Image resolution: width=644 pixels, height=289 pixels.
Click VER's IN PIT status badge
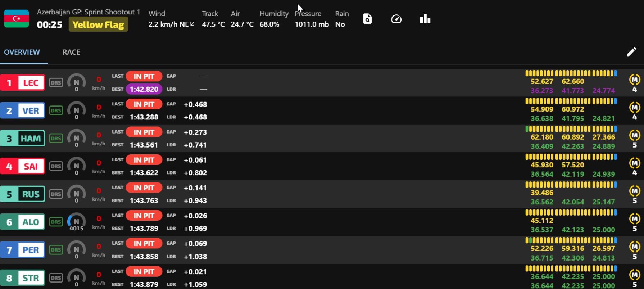coord(144,104)
